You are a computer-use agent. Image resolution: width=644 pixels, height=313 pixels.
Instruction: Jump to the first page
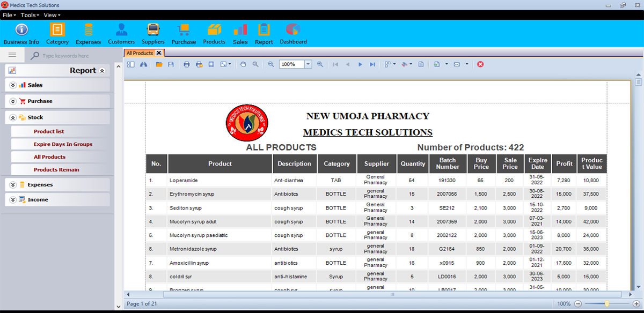point(336,64)
